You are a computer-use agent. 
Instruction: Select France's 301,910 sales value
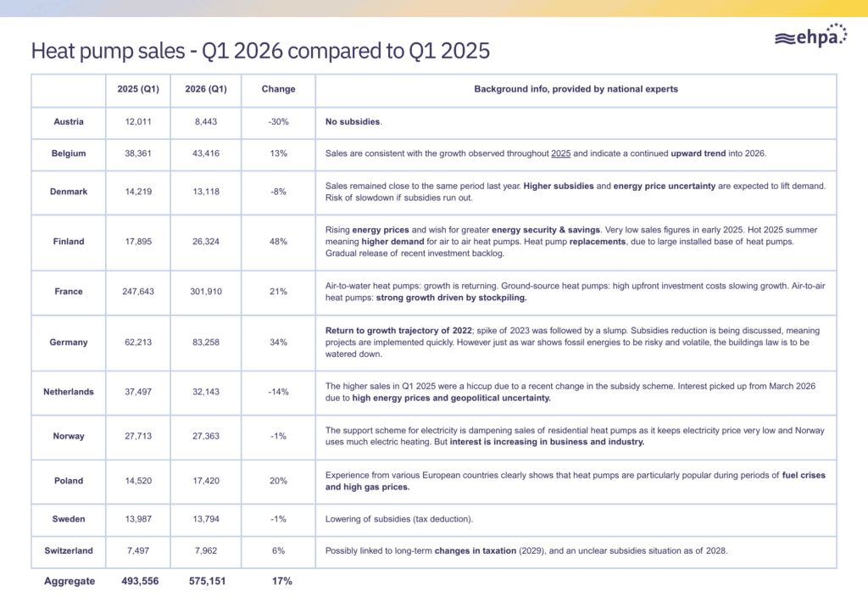206,291
